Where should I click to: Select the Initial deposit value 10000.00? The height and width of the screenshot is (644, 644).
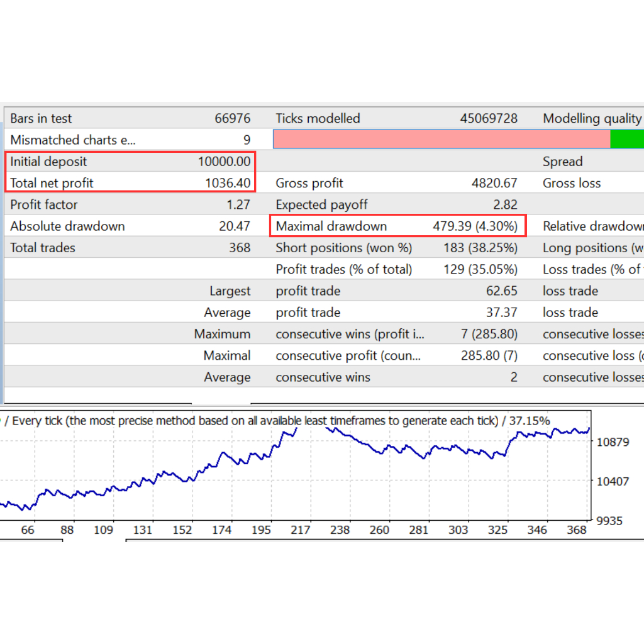point(224,162)
